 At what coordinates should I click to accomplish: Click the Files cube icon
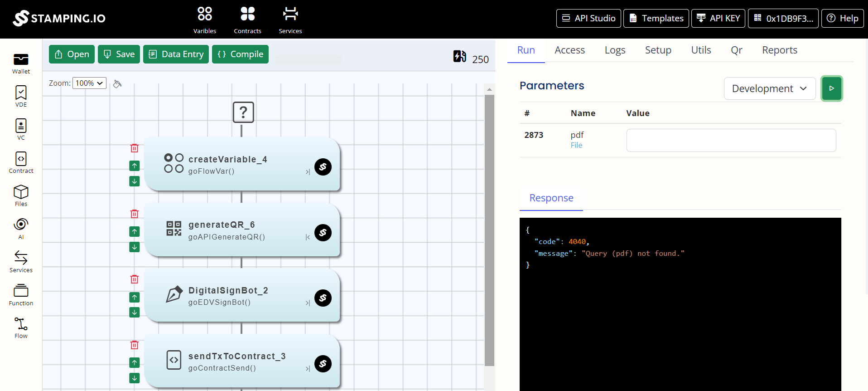(x=21, y=195)
